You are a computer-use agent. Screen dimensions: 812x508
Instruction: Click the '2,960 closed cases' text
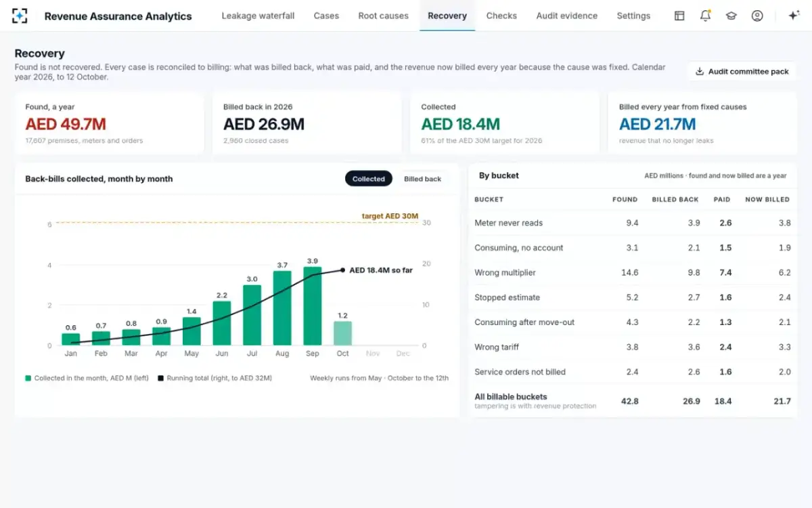pos(256,141)
